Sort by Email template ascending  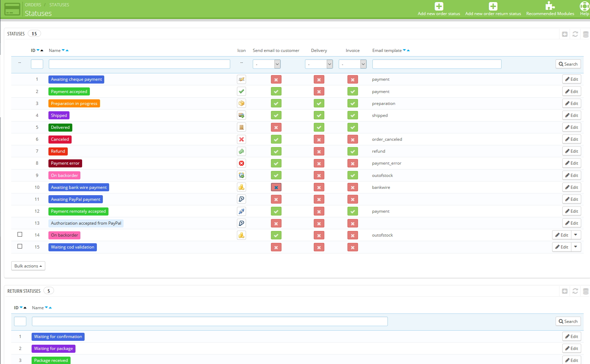tap(408, 50)
